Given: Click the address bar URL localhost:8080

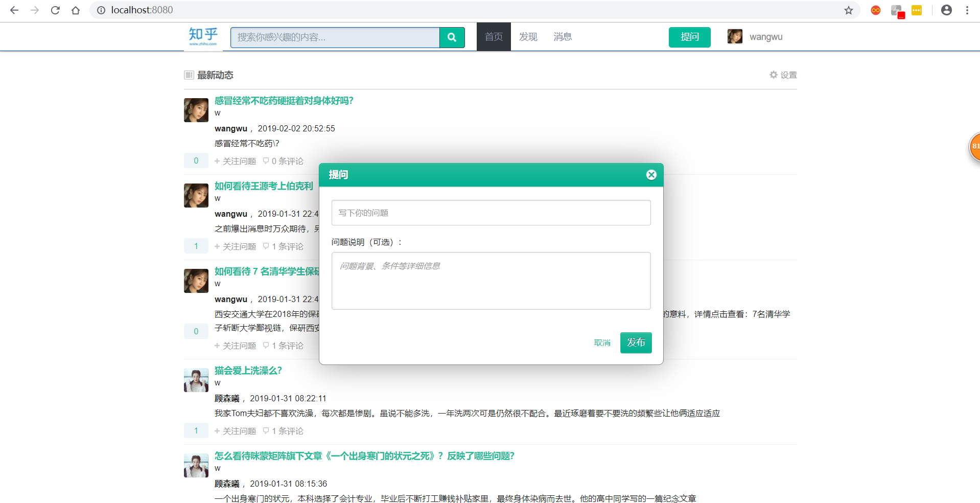Looking at the screenshot, I should (x=142, y=10).
